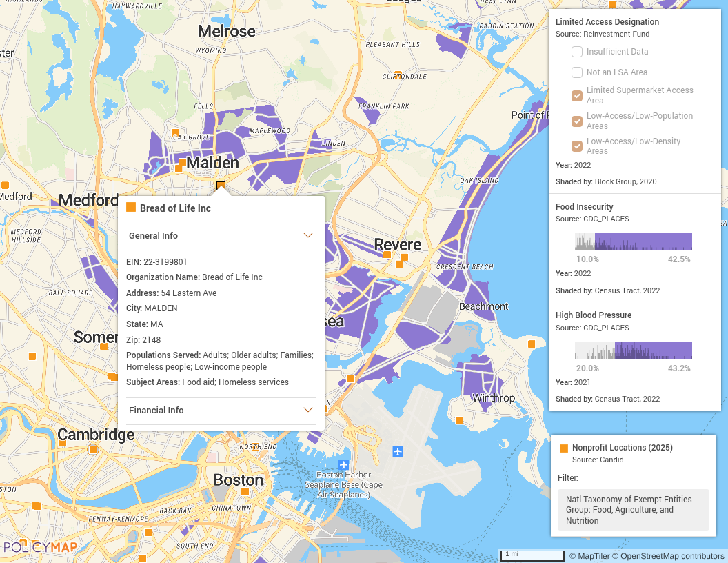728x563 pixels.
Task: Click the ringed nonprofit marker below Cambridge
Action: [93, 450]
